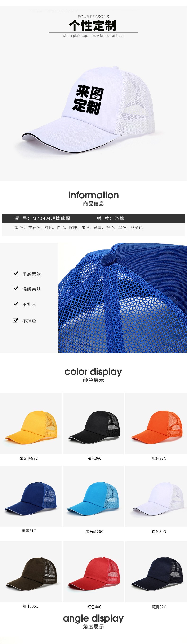This screenshot has width=187, height=644.
Task: Click the 不掉色 checkmark box
Action: 16,320
